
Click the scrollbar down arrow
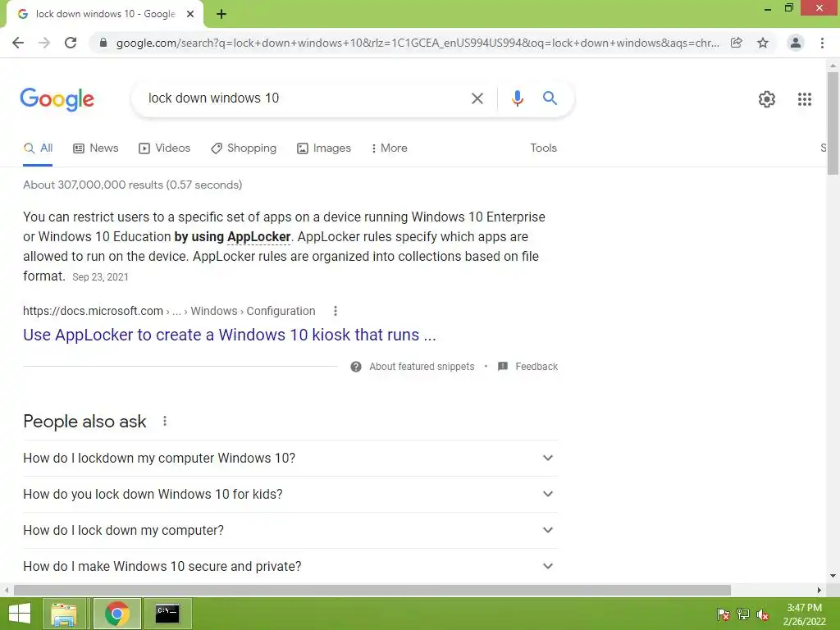click(x=833, y=576)
